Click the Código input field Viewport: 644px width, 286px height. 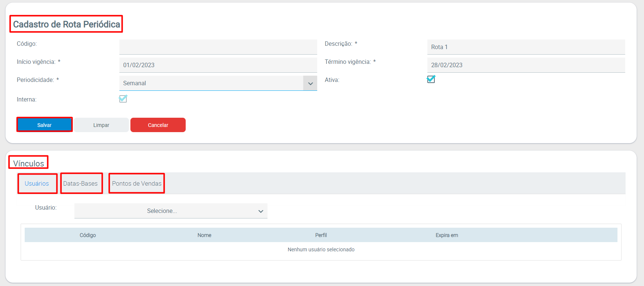(218, 47)
